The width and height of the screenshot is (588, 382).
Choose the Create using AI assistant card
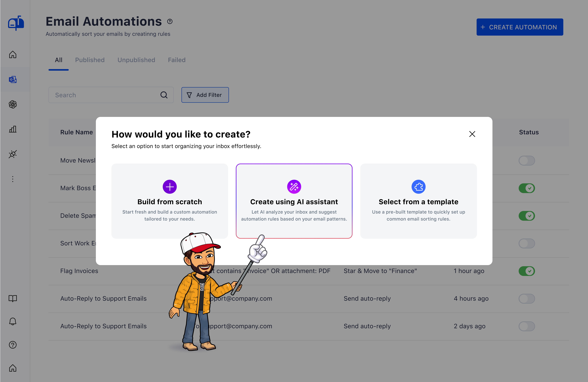click(294, 201)
